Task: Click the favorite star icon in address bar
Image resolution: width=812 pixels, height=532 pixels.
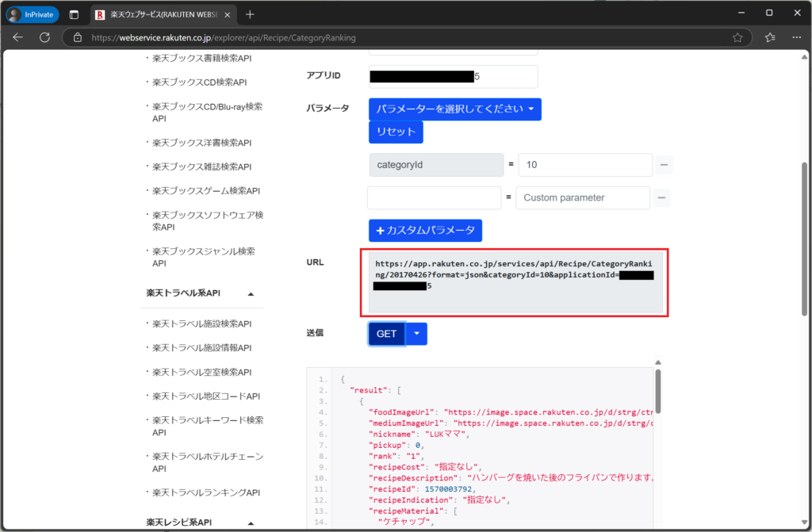Action: coord(737,37)
